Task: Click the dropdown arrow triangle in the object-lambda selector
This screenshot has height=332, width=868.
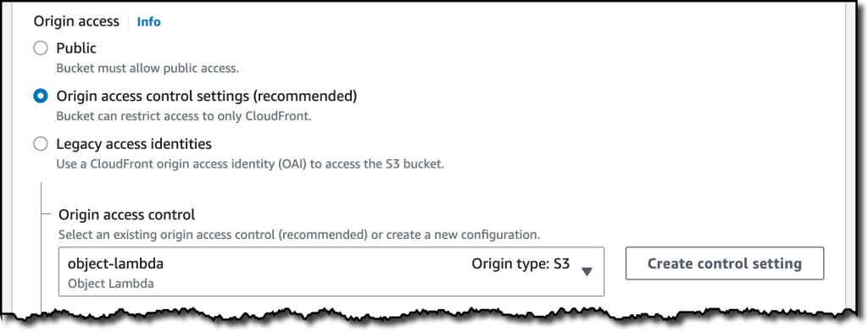Action: pyautogui.click(x=587, y=271)
